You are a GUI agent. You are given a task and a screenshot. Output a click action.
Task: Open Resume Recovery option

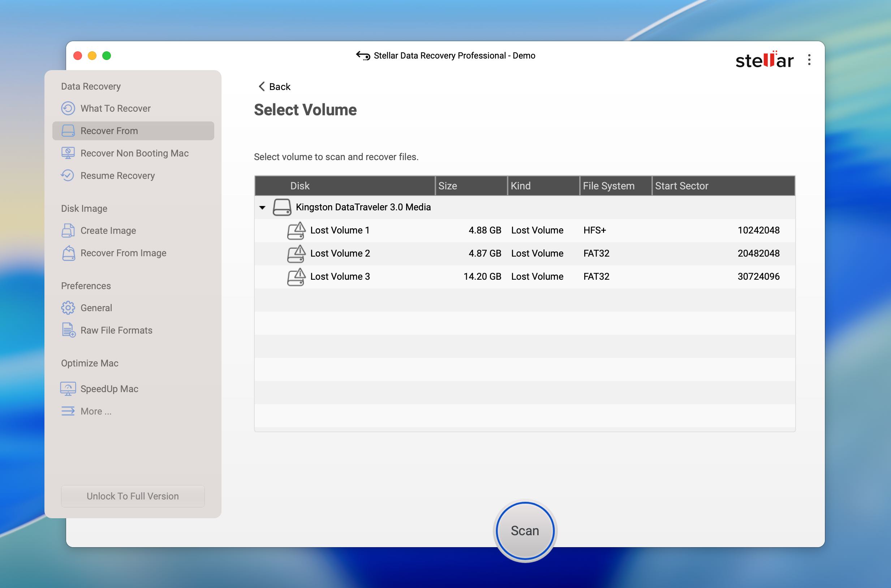(117, 176)
